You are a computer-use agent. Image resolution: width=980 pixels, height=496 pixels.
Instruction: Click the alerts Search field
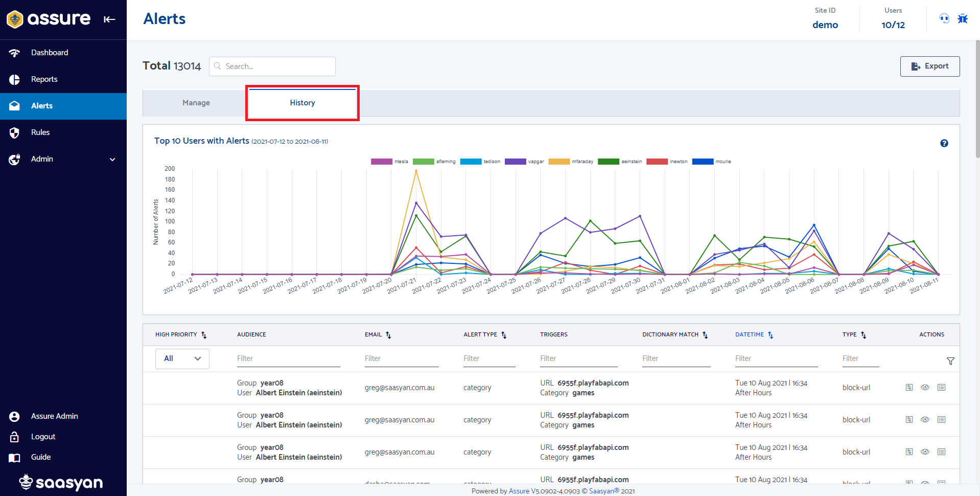click(x=272, y=66)
